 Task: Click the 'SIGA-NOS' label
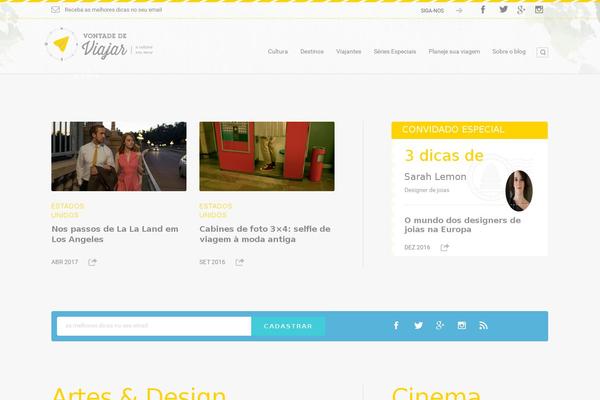(x=432, y=11)
